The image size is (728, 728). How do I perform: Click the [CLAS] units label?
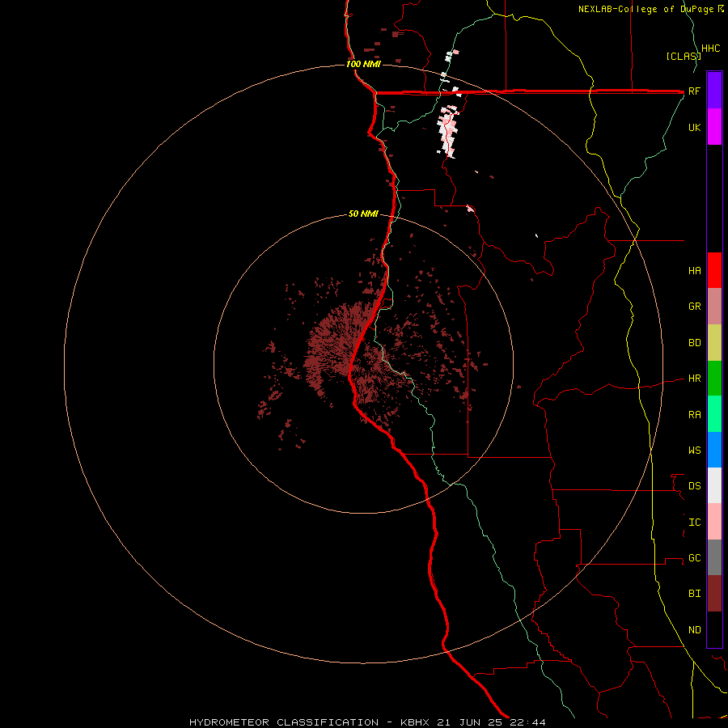[684, 56]
